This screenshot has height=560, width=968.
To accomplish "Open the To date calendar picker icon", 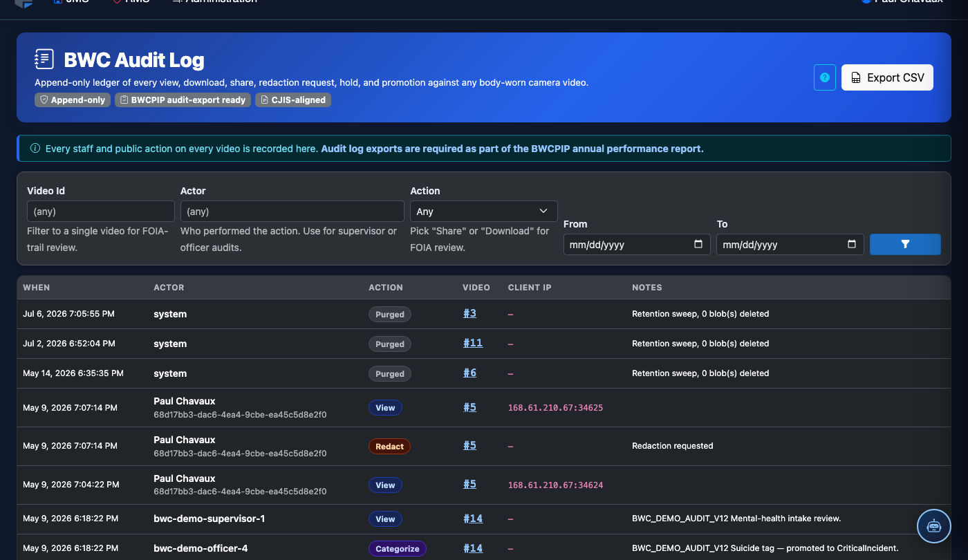I will coord(852,244).
